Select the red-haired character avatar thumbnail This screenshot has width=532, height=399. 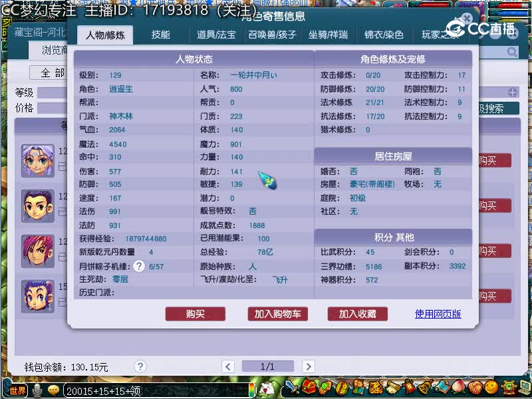38,251
